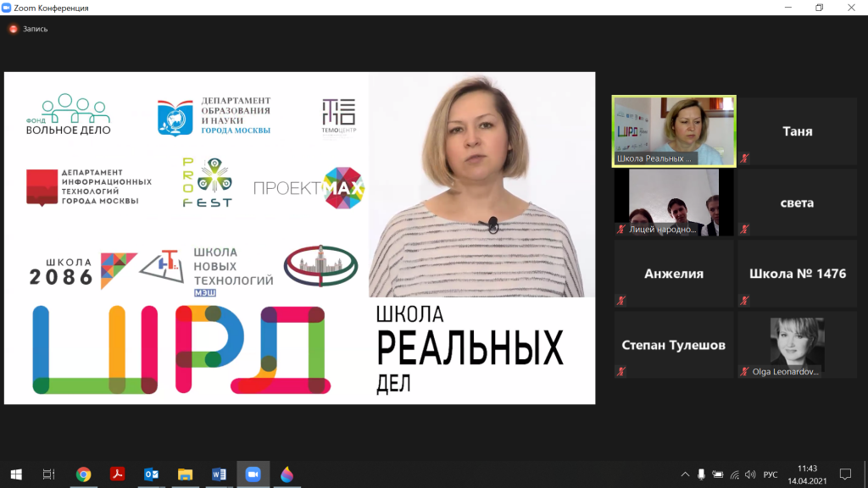868x488 pixels.
Task: Open the Zoom app from the taskbar
Action: [x=252, y=474]
